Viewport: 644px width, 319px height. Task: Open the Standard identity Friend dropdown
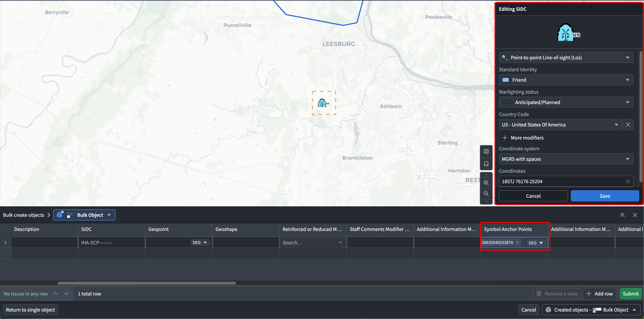pyautogui.click(x=566, y=80)
